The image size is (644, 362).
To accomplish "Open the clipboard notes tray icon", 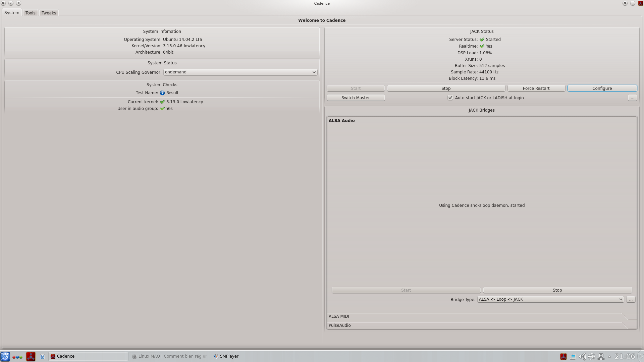I will [573, 357].
